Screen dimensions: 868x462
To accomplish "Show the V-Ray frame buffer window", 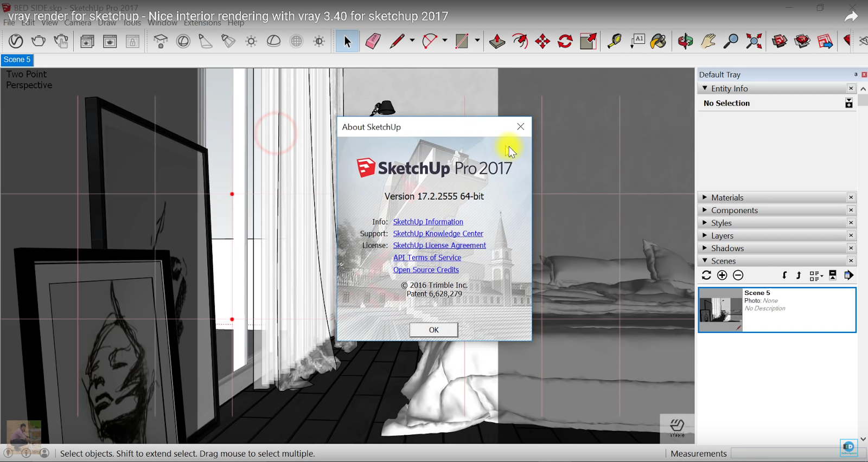I will tap(87, 41).
